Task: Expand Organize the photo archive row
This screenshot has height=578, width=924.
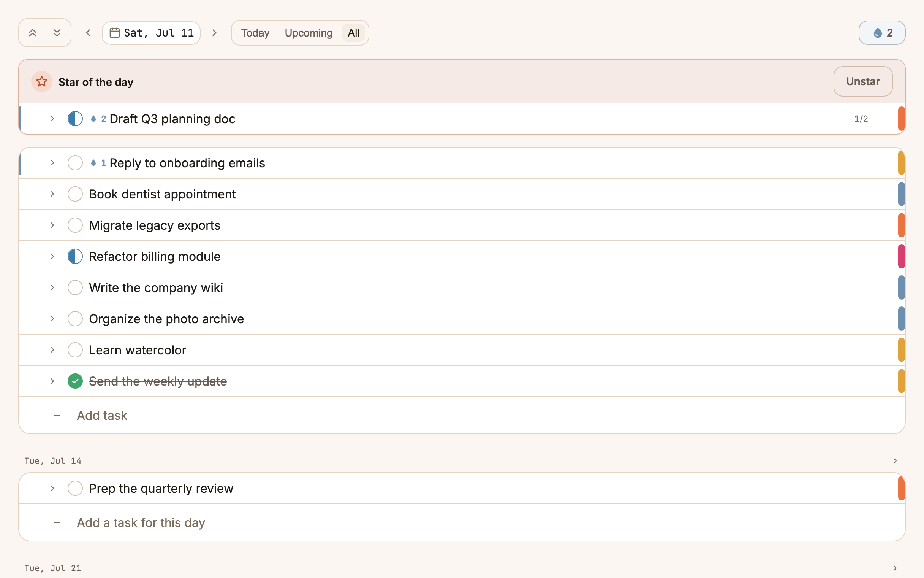Action: pos(52,319)
